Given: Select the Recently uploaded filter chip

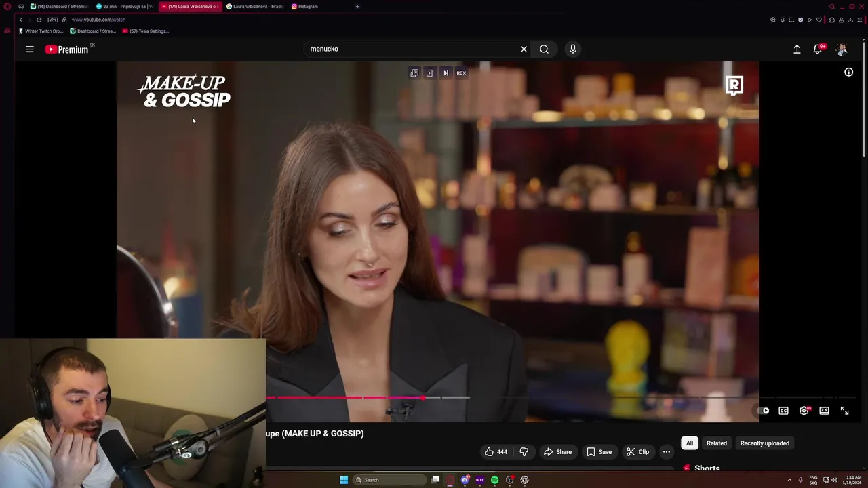Looking at the screenshot, I should [x=765, y=443].
